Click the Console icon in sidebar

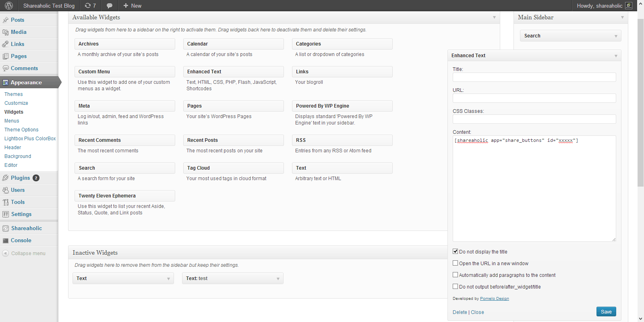click(6, 240)
